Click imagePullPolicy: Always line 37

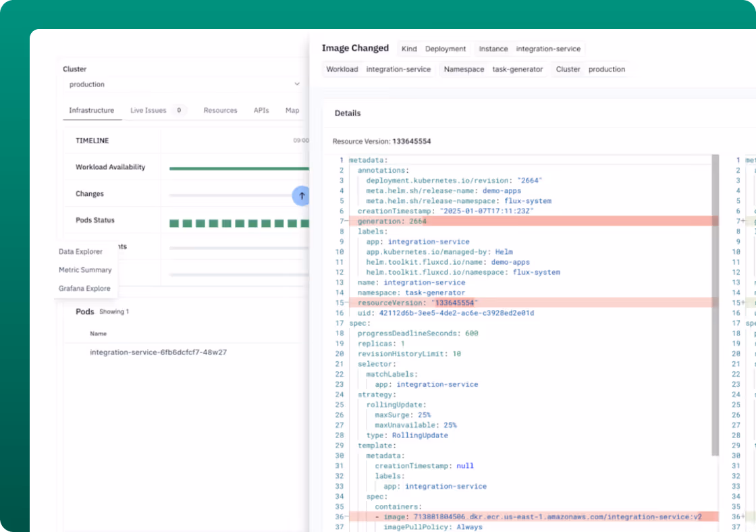(x=433, y=527)
